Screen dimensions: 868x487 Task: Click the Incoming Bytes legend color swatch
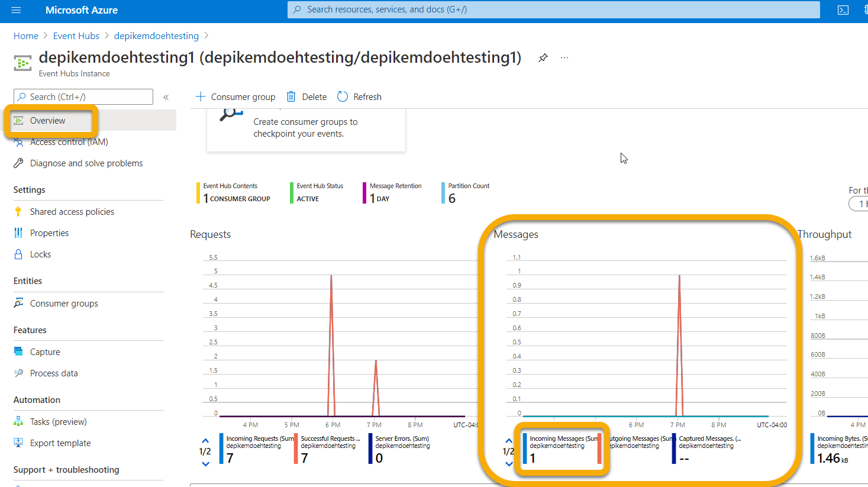pos(812,449)
